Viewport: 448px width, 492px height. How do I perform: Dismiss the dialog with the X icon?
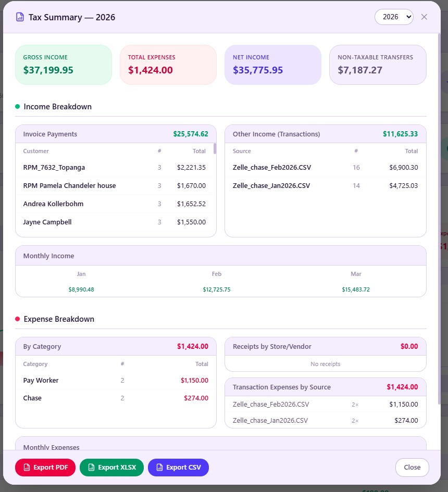point(424,17)
